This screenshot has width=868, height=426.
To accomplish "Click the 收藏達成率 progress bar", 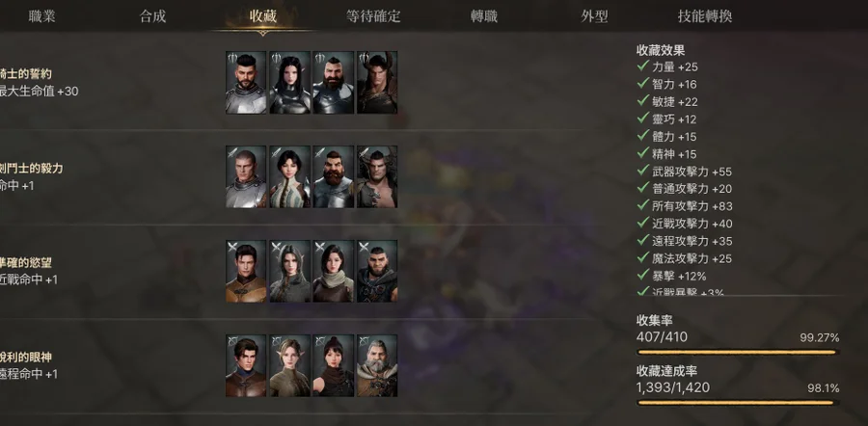I will [738, 403].
